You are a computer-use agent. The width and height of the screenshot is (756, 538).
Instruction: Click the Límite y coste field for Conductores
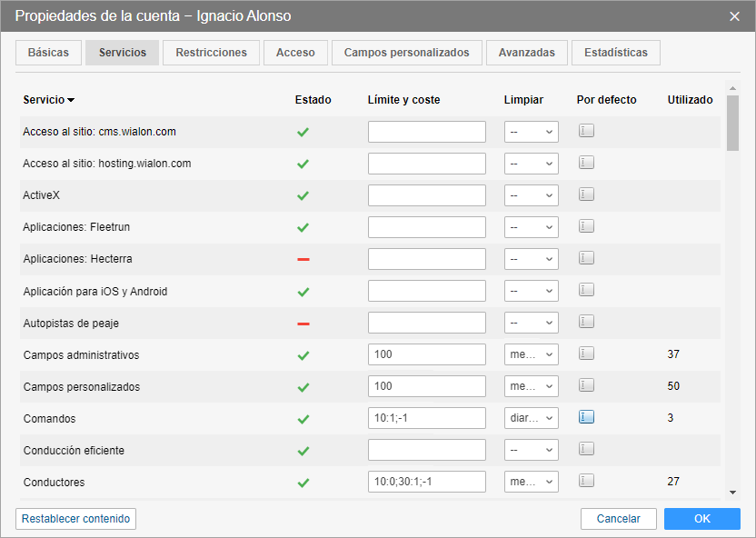427,482
